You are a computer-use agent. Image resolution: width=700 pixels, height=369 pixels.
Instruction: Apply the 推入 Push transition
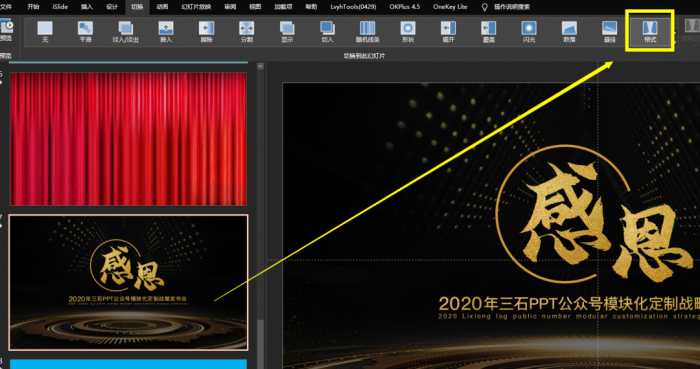click(x=166, y=32)
